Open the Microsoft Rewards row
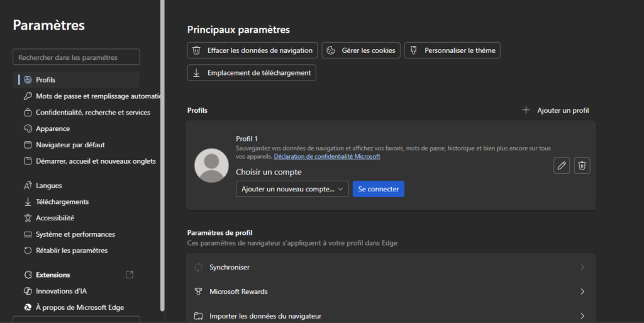Image resolution: width=644 pixels, height=323 pixels. [x=391, y=292]
